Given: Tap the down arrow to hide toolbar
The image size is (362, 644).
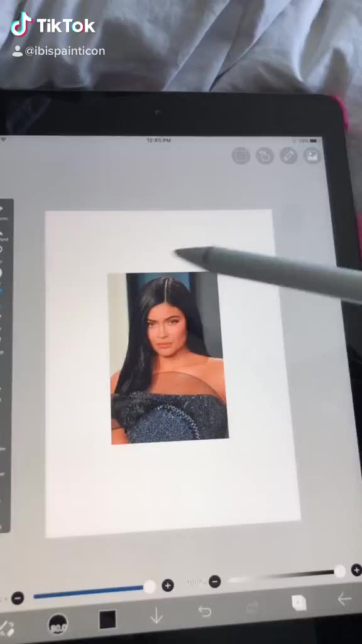Looking at the screenshot, I should click(x=156, y=616).
